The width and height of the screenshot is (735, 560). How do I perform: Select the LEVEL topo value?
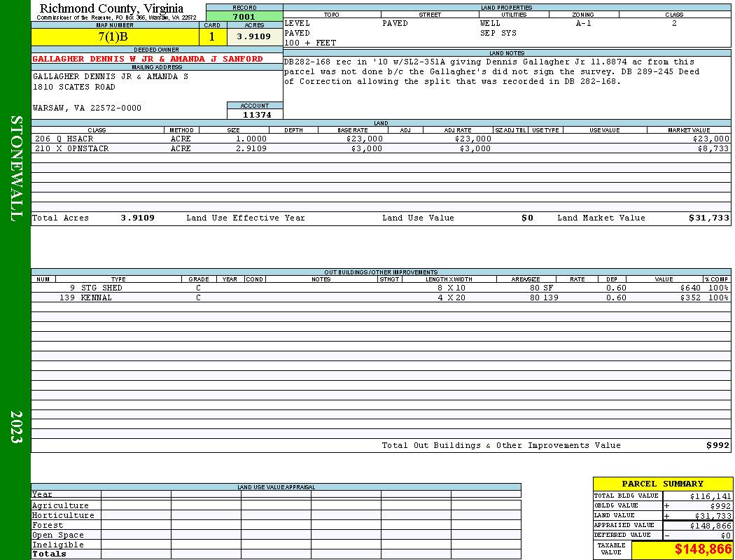tap(297, 23)
